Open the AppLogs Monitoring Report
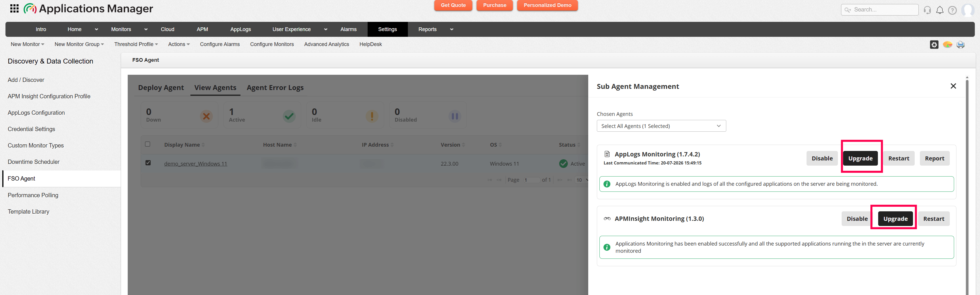The height and width of the screenshot is (295, 980). click(934, 158)
